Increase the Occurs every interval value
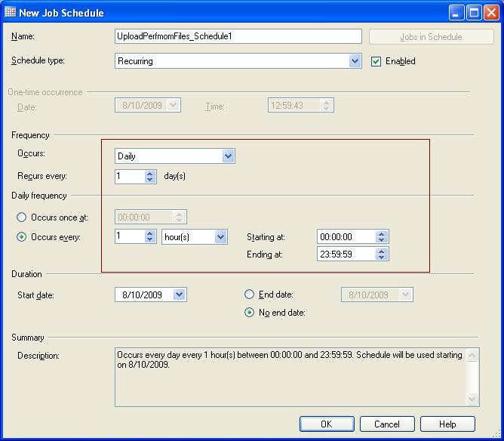Screen dimensions: 504x441 [x=150, y=233]
